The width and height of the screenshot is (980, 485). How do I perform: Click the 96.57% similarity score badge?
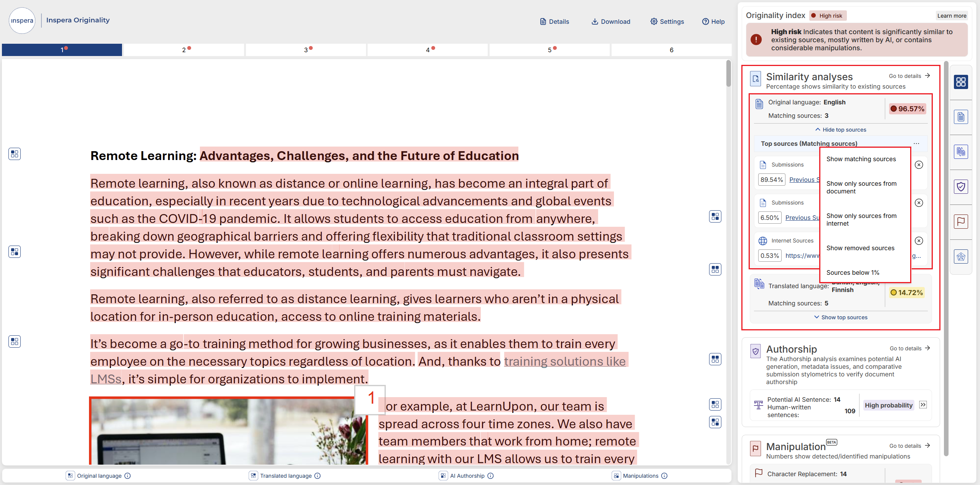coord(907,109)
